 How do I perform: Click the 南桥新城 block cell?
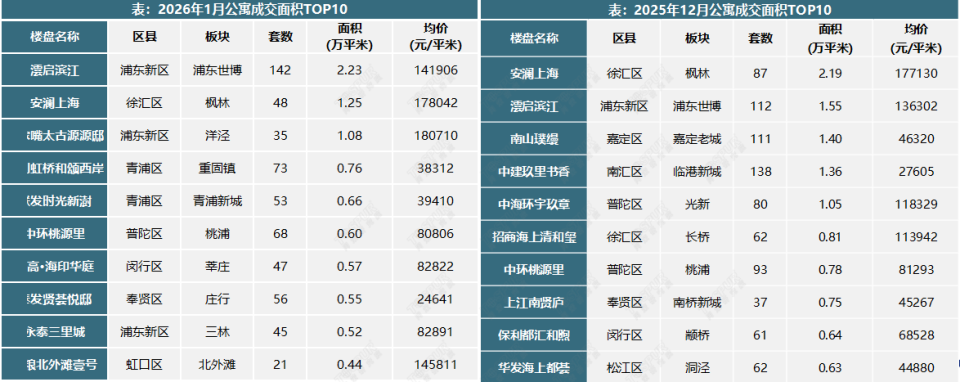(697, 302)
